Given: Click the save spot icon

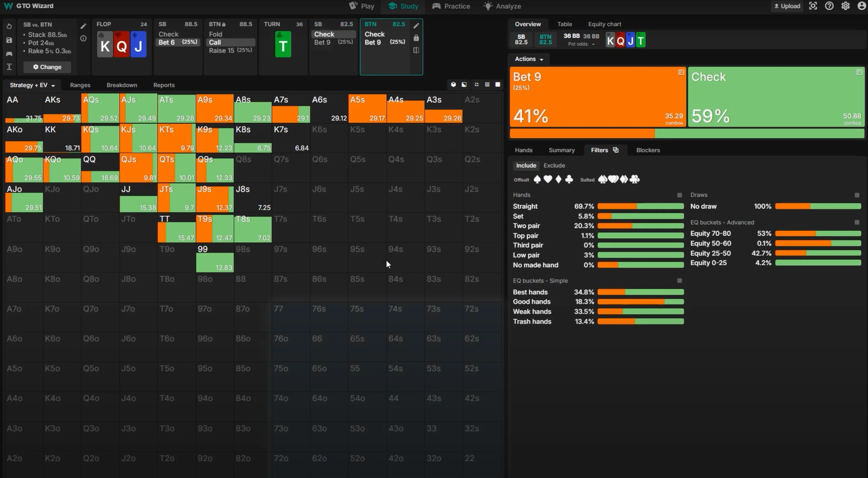Looking at the screenshot, I should pyautogui.click(x=9, y=40).
